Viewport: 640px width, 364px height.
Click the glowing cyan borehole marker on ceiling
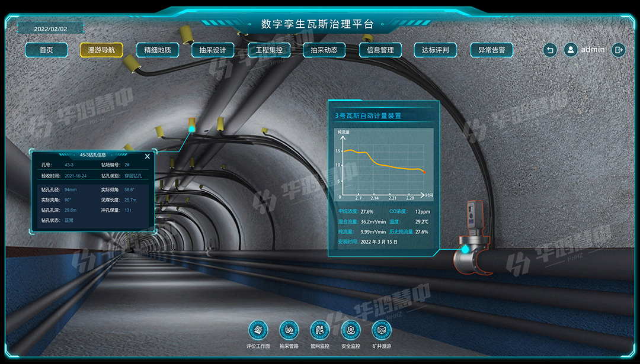[x=191, y=126]
